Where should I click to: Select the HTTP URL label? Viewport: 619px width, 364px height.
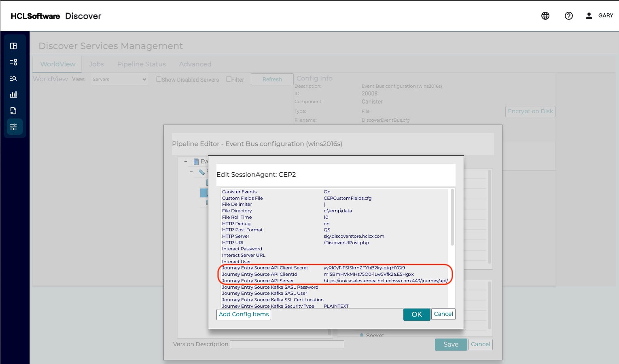pos(233,243)
